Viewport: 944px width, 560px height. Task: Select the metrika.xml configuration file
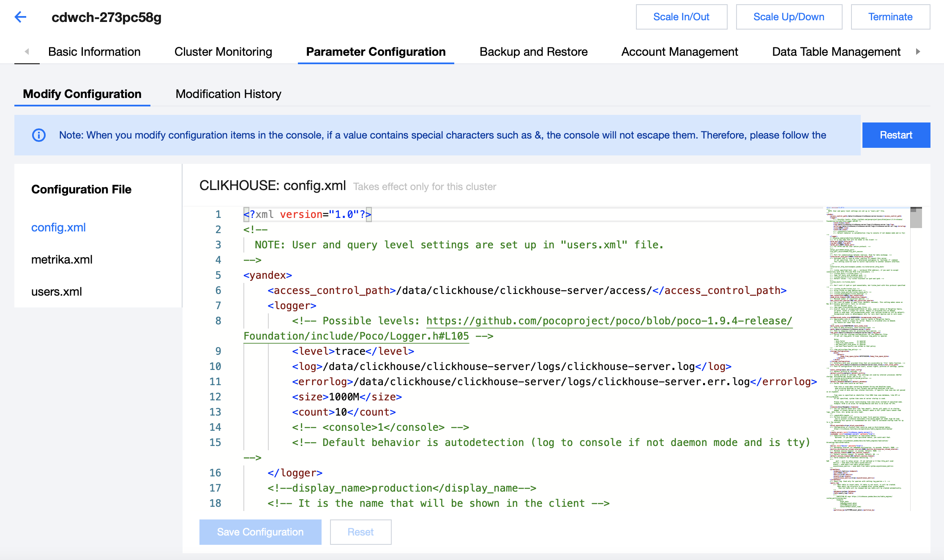click(62, 259)
